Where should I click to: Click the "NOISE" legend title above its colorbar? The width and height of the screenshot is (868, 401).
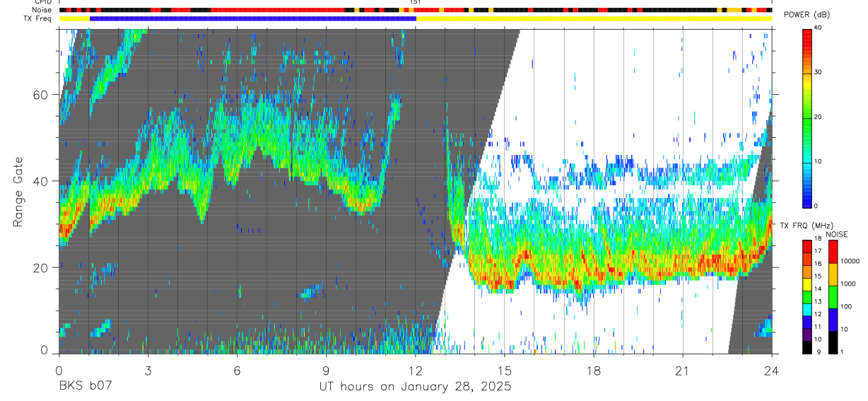837,234
